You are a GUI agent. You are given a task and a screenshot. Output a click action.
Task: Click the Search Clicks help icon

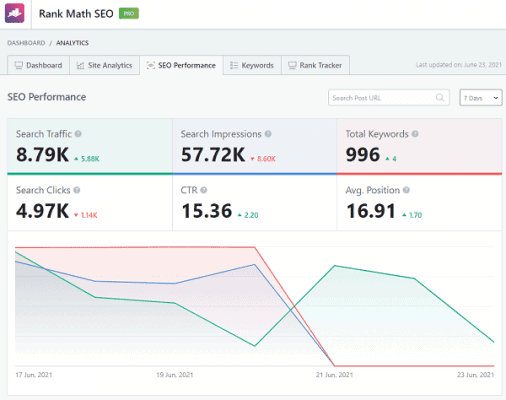point(77,190)
